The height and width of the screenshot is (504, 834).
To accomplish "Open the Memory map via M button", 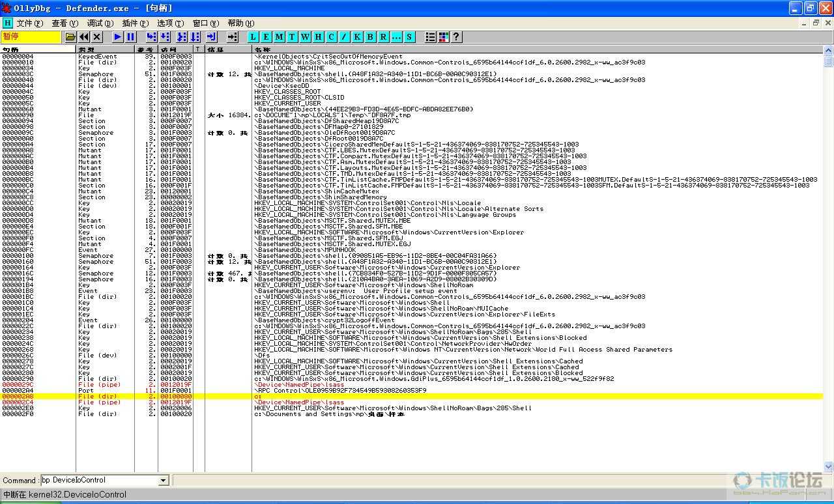I will [279, 37].
